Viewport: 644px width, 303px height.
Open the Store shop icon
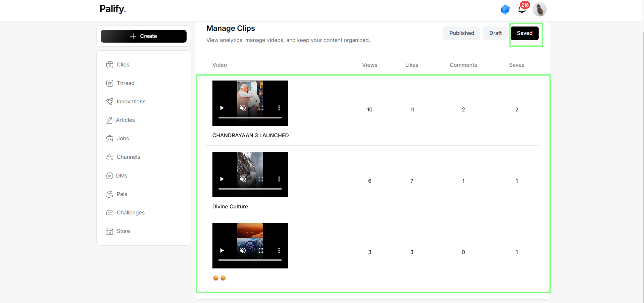coord(110,231)
